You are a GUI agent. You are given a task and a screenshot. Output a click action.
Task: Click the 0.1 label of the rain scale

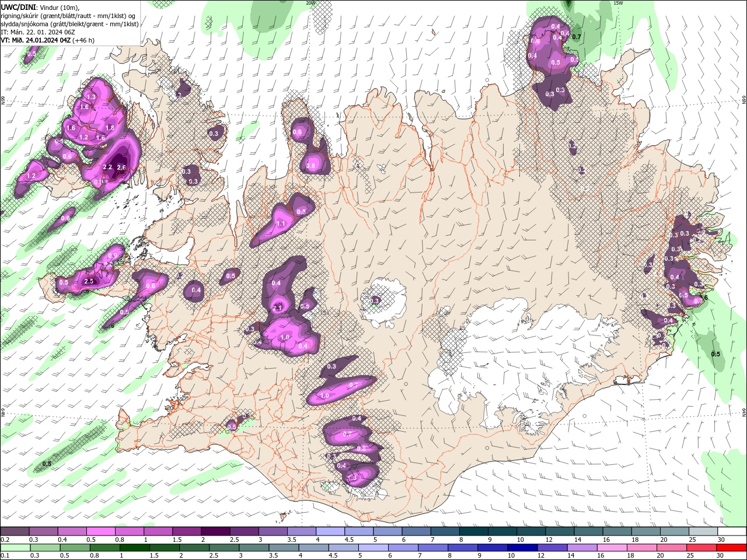click(5, 555)
